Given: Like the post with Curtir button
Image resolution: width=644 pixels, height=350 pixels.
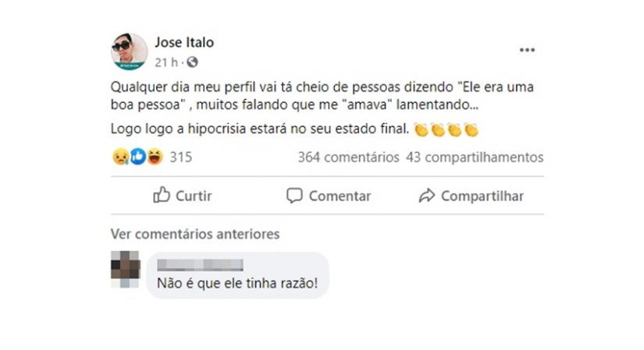Looking at the screenshot, I should click(183, 196).
